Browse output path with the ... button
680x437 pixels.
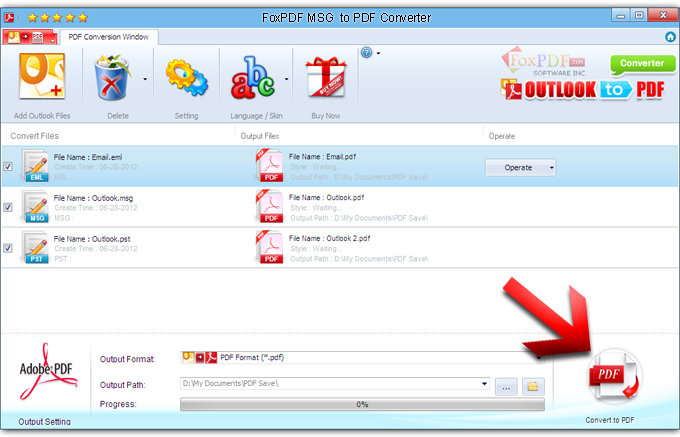[x=506, y=387]
